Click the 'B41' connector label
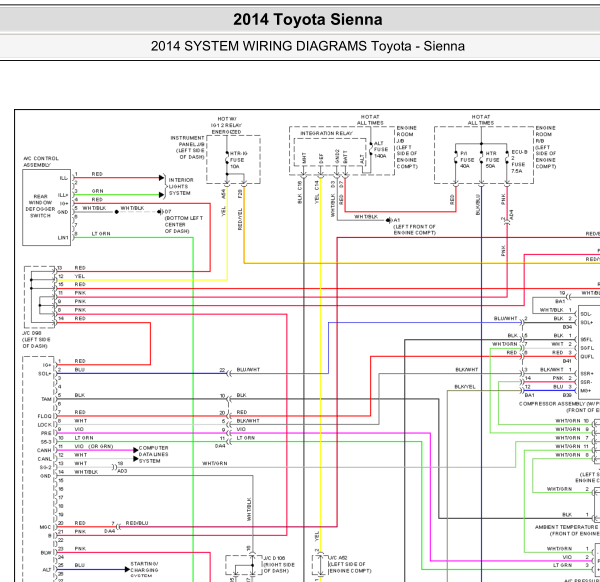This screenshot has height=582, width=600. tap(567, 361)
